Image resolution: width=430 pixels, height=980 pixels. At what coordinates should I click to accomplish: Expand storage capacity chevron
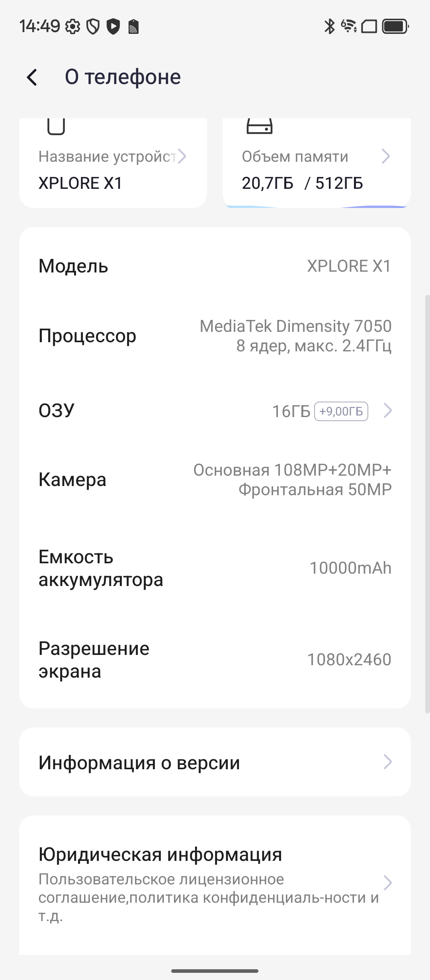(x=385, y=157)
